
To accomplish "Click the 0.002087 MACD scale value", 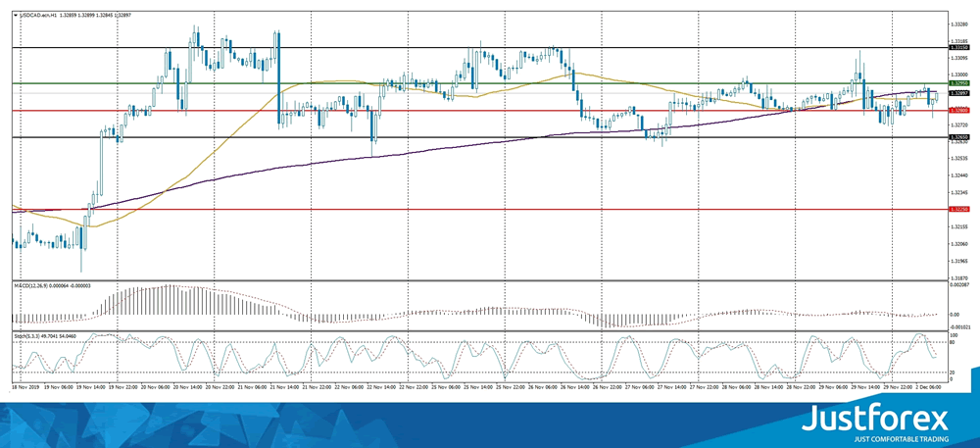I will [959, 285].
